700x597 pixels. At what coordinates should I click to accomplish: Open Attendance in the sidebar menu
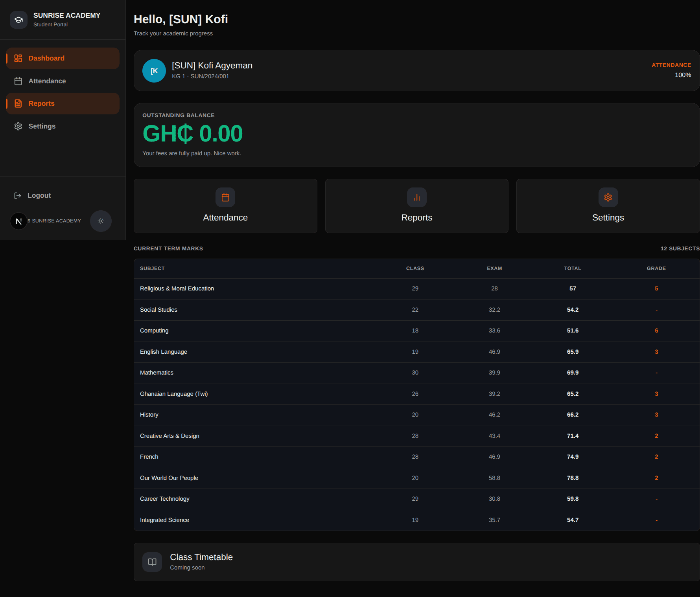[x=63, y=81]
